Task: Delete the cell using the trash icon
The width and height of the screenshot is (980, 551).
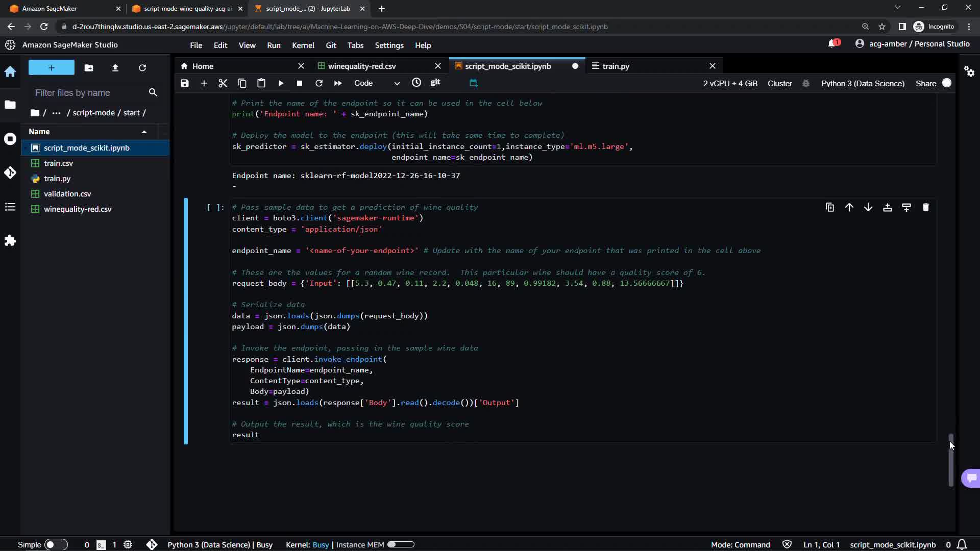Action: [926, 207]
